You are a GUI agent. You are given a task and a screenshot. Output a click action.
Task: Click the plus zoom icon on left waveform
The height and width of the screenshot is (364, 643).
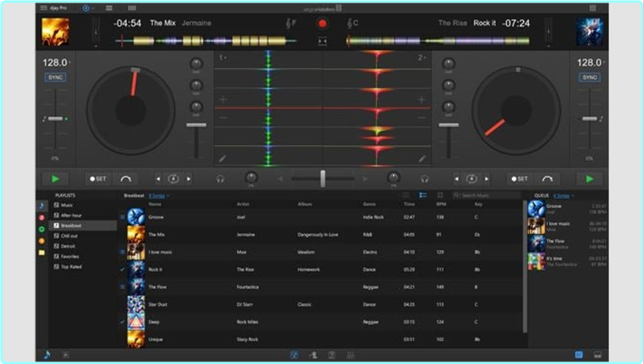point(223,99)
